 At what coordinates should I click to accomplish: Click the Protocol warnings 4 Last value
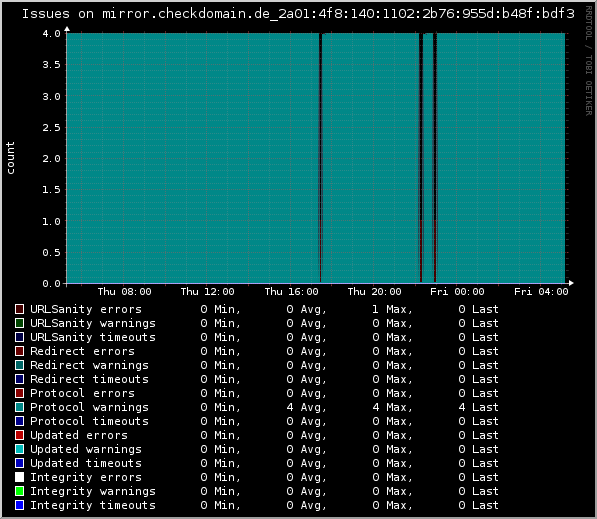tap(478, 407)
